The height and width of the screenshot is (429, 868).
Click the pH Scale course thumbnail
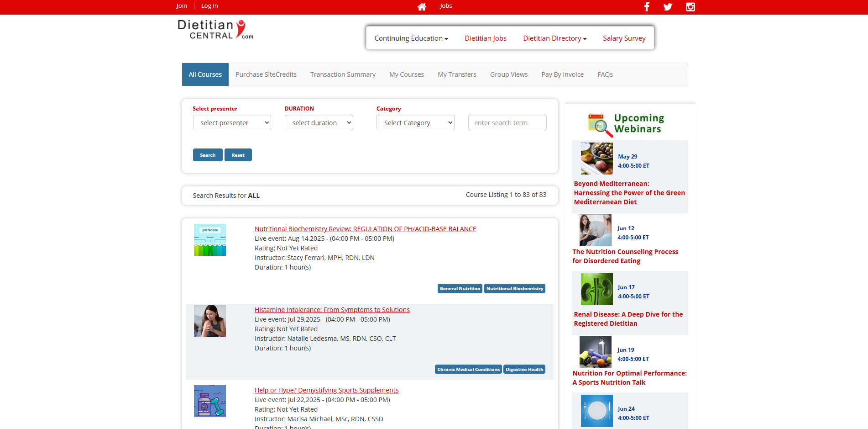(210, 240)
